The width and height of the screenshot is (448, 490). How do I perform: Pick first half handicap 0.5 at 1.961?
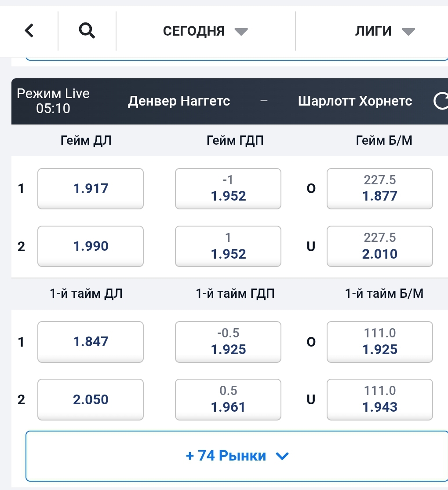228,399
